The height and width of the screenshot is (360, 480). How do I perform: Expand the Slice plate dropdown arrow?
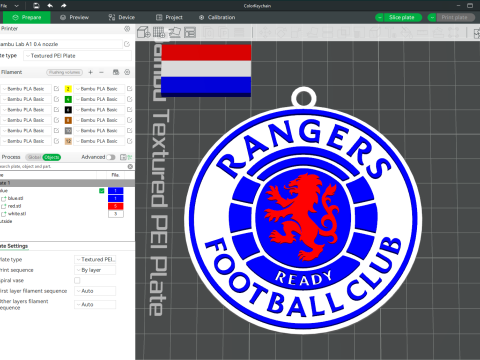pos(379,17)
